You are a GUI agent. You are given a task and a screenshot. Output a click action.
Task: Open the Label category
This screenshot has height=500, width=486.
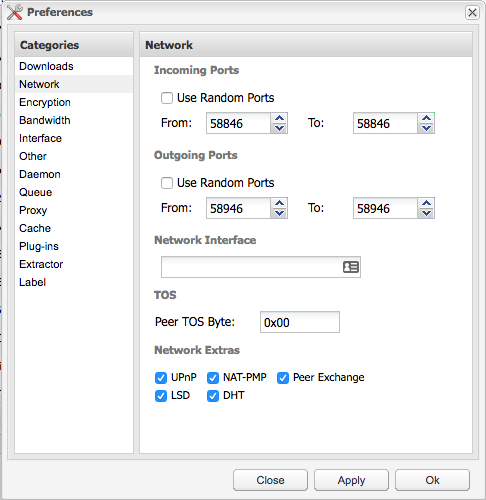(x=74, y=282)
